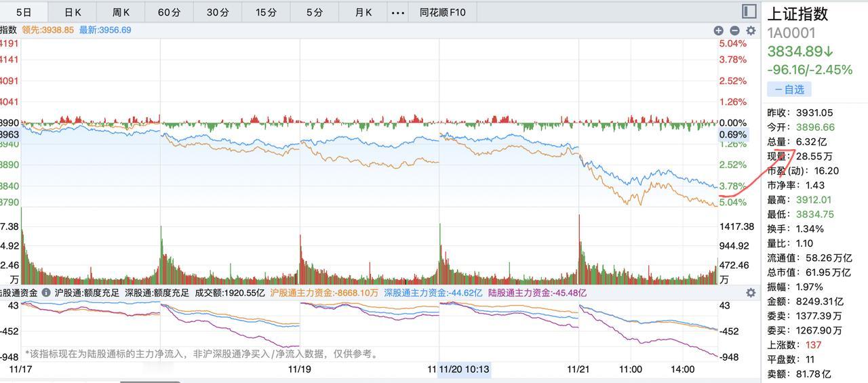
Task: Open main chart settings gear
Action: (x=751, y=31)
